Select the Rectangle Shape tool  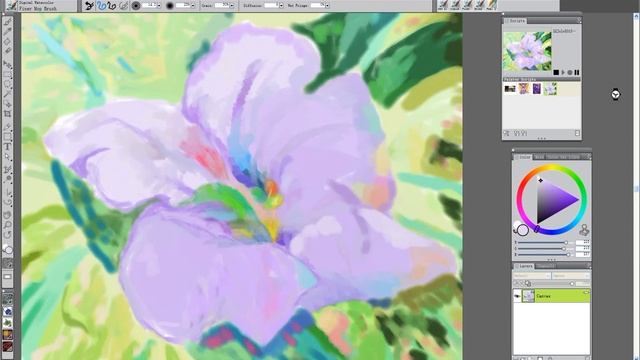pos(7,137)
